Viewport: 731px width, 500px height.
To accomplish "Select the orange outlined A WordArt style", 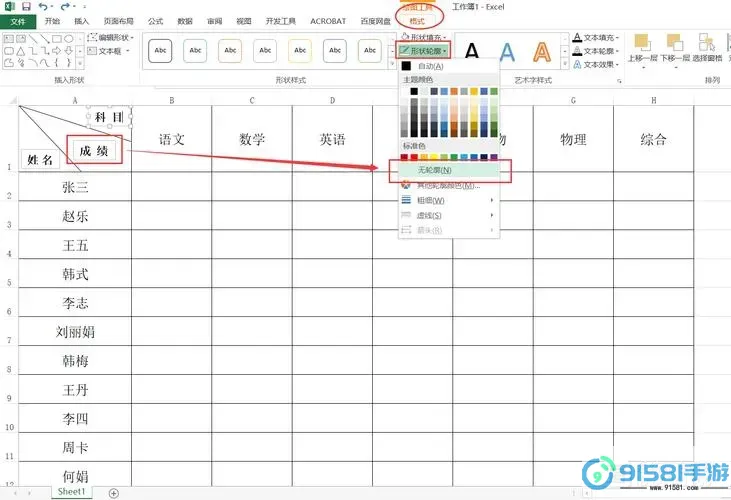I will pyautogui.click(x=541, y=50).
